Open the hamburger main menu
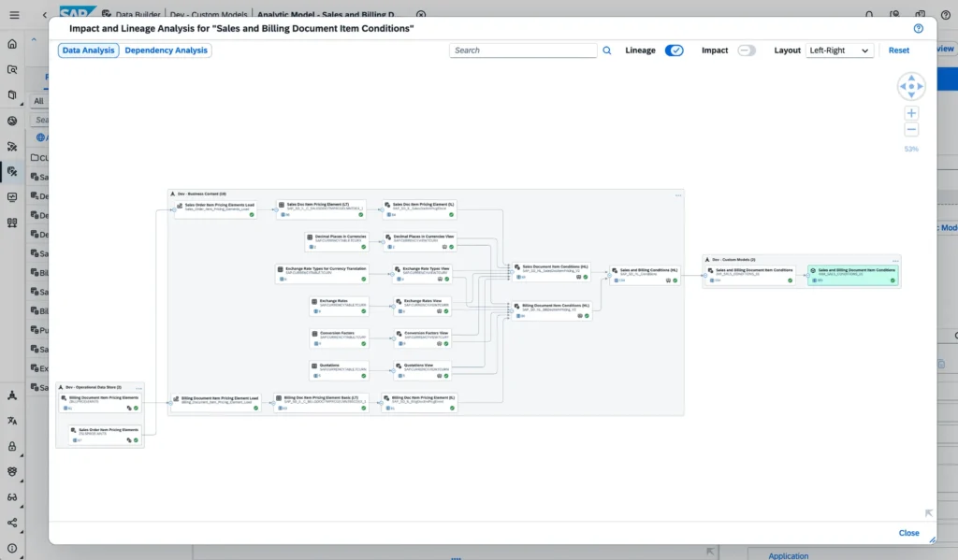The image size is (958, 560). 14,15
